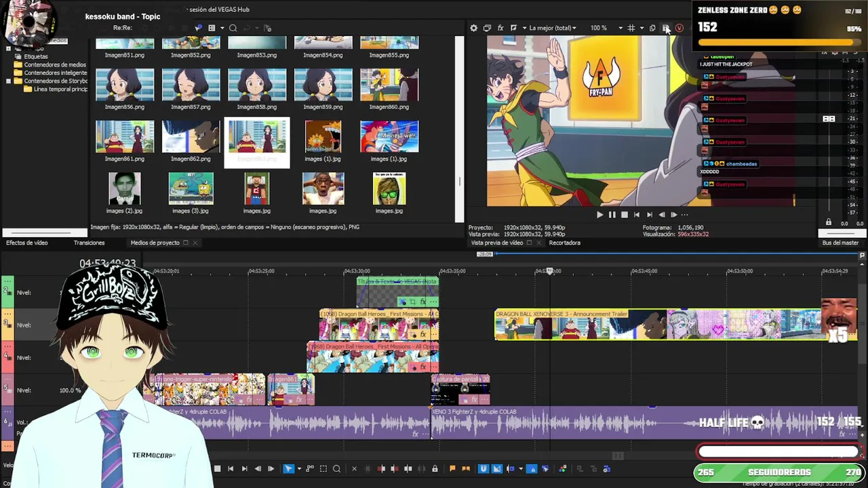Viewport: 868px width, 488px height.
Task: Open media views dropdown arrow
Action: tap(222, 28)
